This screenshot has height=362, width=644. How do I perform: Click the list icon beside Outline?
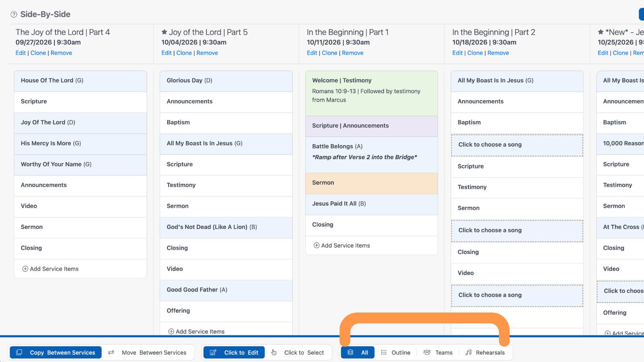click(x=384, y=352)
